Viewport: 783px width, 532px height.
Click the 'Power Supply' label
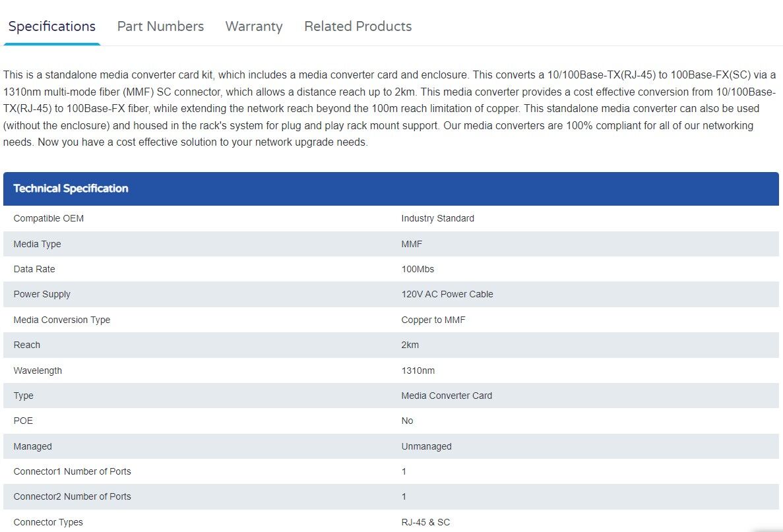(42, 295)
